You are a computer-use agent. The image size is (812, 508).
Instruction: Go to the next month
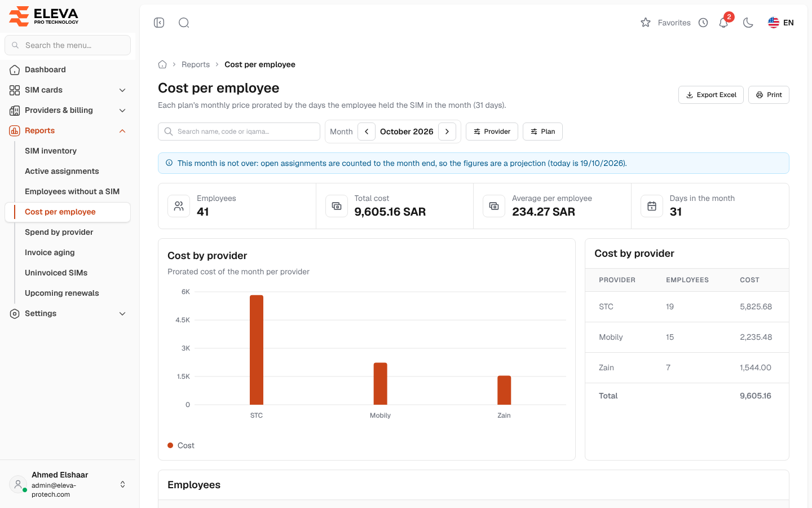point(447,132)
